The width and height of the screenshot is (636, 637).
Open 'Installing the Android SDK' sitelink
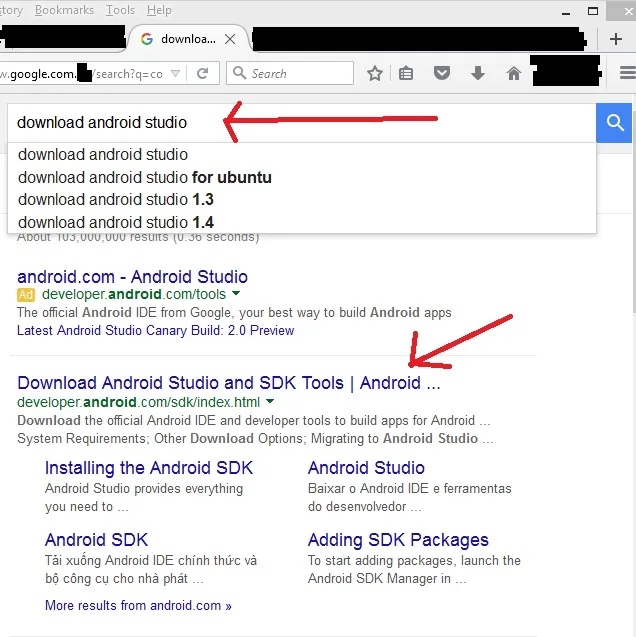[x=149, y=468]
